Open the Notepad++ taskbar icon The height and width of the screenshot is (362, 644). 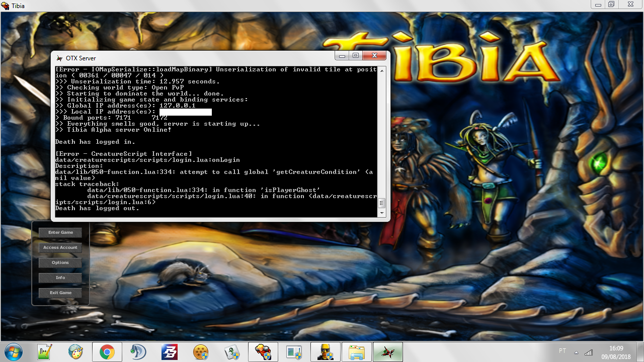tap(44, 352)
